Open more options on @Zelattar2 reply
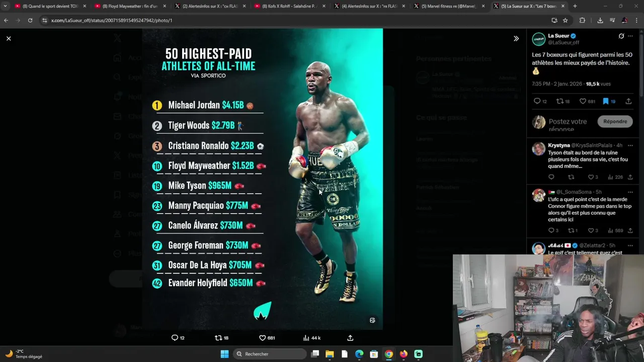 tap(630, 245)
